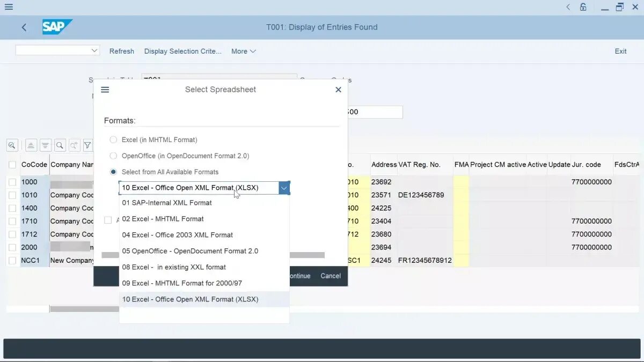Click the Details toolbar icon
The width and height of the screenshot is (644, 362).
click(x=12, y=145)
